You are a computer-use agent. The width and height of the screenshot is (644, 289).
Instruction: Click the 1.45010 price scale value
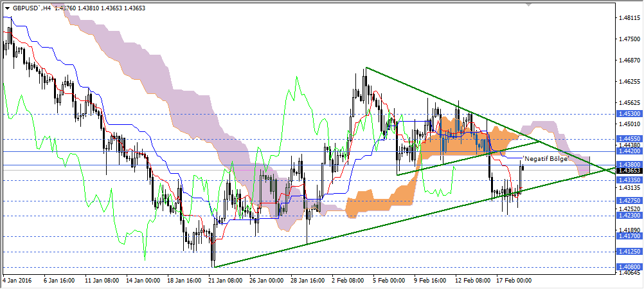pyautogui.click(x=629, y=124)
